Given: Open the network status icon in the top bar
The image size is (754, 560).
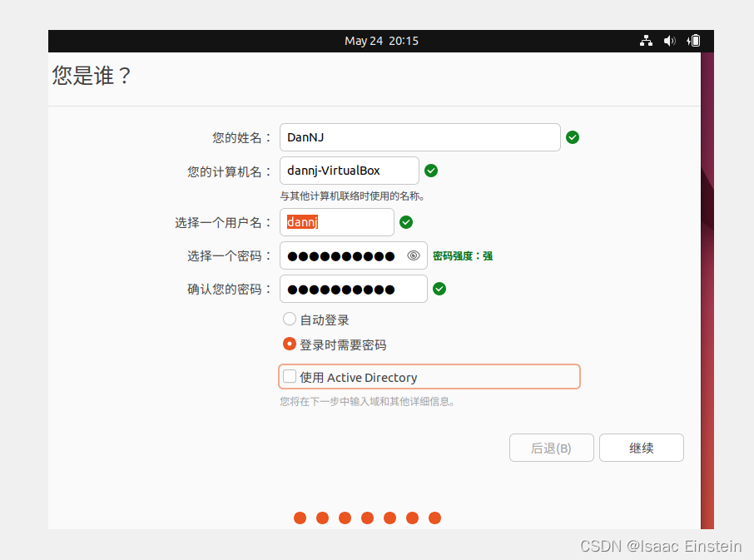Looking at the screenshot, I should [x=646, y=41].
